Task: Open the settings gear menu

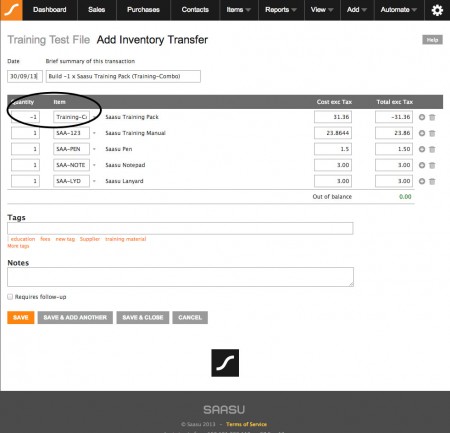Action: 437,10
